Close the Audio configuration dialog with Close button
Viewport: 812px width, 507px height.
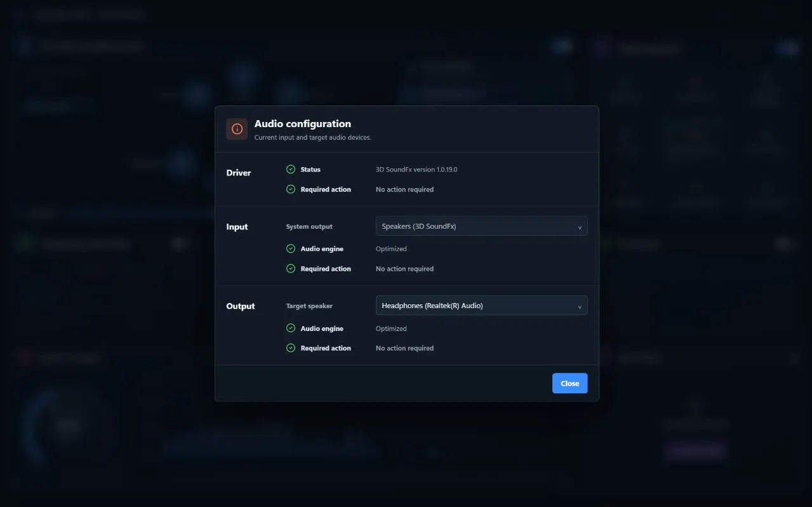click(x=570, y=383)
